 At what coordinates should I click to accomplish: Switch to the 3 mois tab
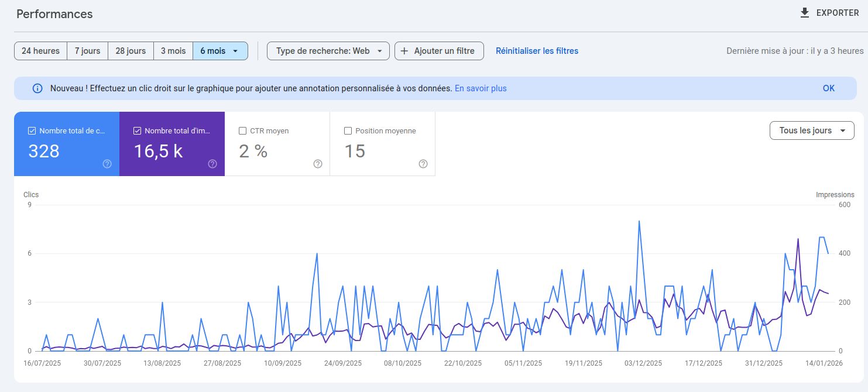[x=173, y=51]
